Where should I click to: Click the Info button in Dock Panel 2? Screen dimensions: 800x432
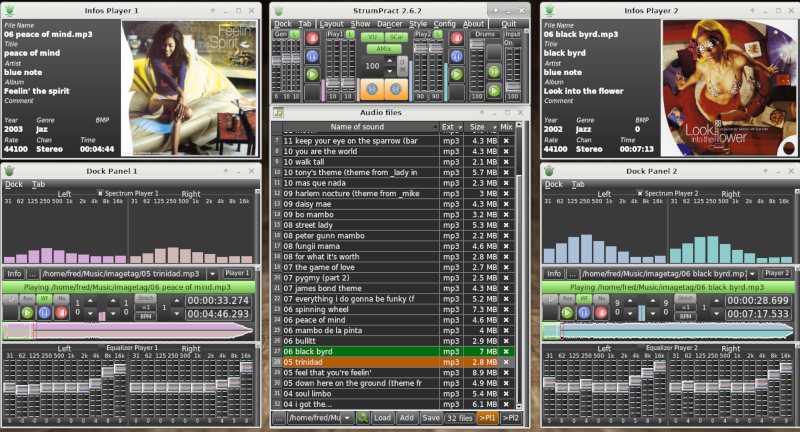[554, 274]
